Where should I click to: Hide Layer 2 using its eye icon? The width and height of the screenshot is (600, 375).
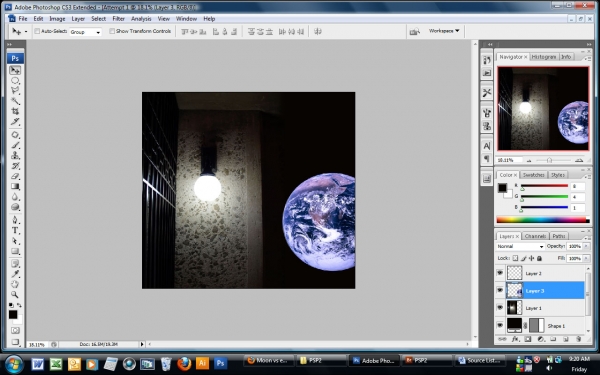click(500, 273)
